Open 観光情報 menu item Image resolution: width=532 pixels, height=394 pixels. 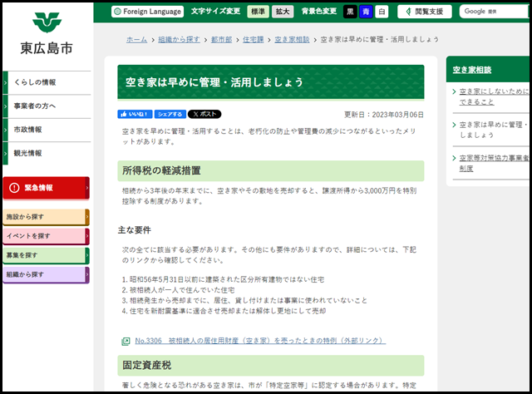pos(47,154)
